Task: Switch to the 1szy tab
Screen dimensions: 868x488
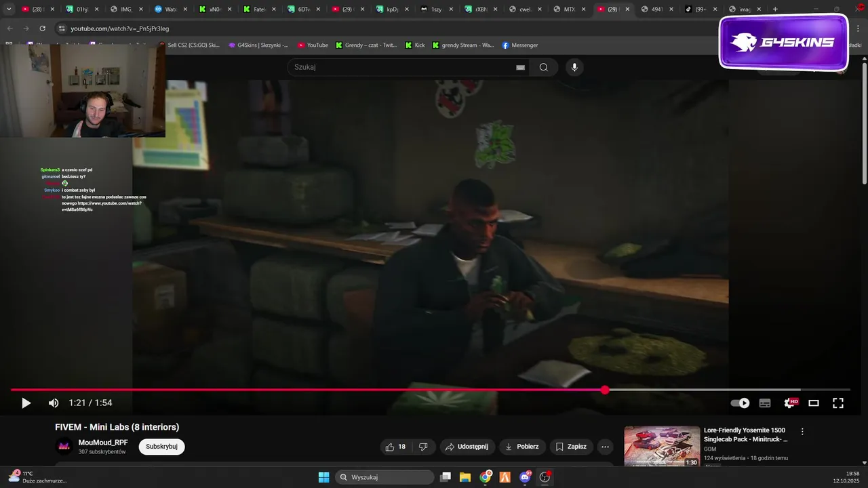Action: tap(436, 9)
